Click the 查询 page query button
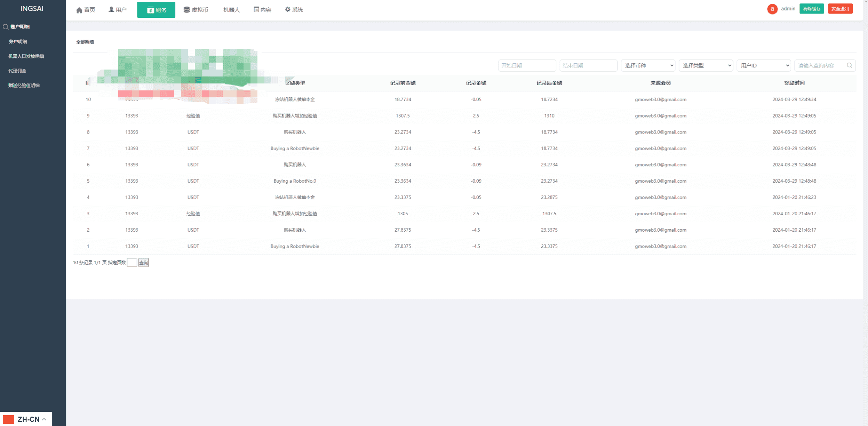The width and height of the screenshot is (868, 426). pos(143,263)
